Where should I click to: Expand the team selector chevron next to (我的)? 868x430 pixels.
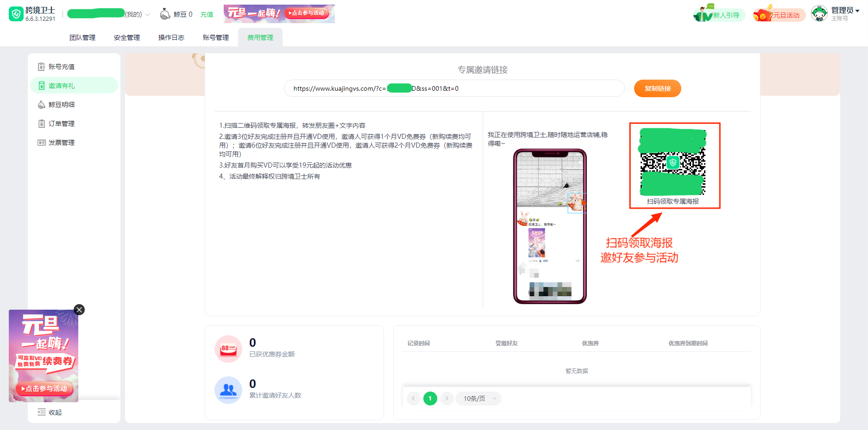click(148, 14)
